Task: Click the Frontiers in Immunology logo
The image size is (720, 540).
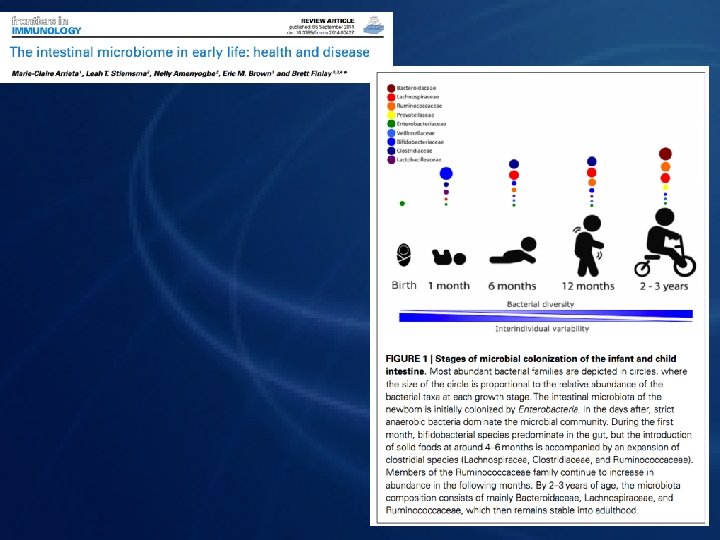Action: tap(46, 25)
